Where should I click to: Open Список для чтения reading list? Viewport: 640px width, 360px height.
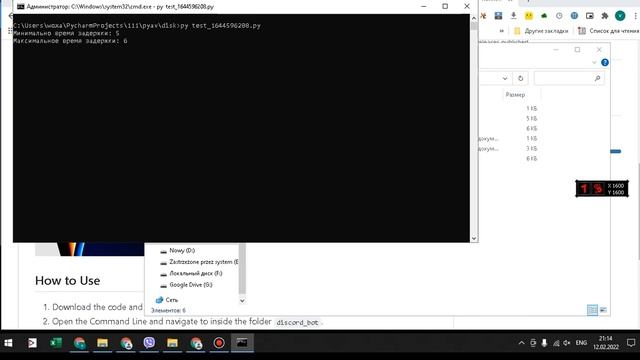click(x=608, y=31)
